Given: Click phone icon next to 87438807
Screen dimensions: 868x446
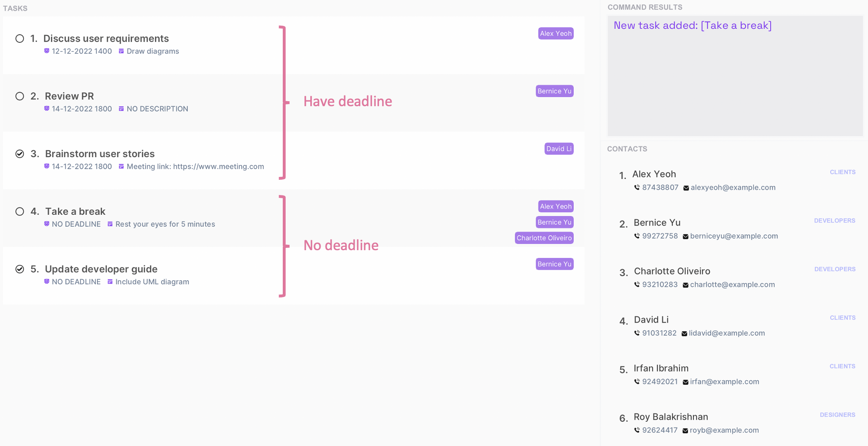Looking at the screenshot, I should 637,188.
